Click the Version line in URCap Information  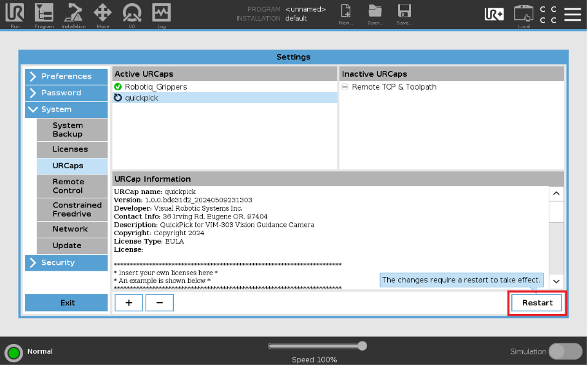tap(183, 200)
